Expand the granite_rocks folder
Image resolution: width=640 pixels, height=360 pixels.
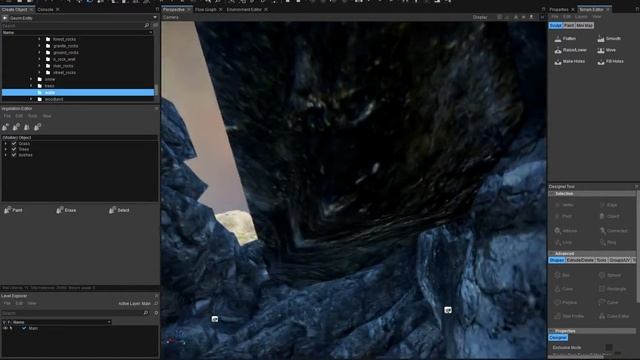click(x=39, y=46)
